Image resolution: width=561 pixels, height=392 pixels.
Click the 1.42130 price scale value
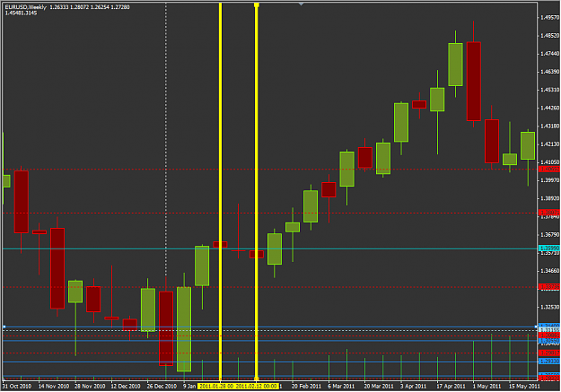550,144
